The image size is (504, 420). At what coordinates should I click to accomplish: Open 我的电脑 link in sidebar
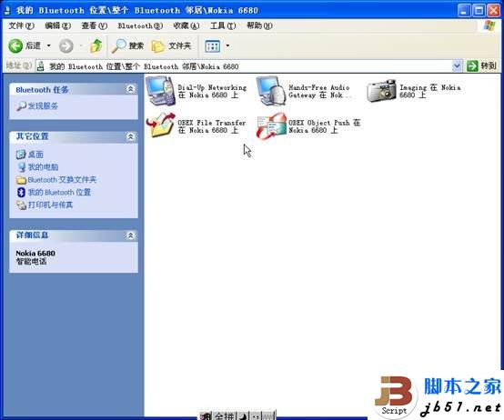[43, 167]
